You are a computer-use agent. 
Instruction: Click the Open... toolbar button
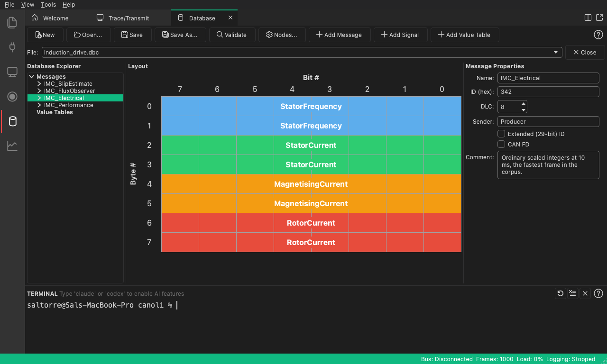coord(89,35)
